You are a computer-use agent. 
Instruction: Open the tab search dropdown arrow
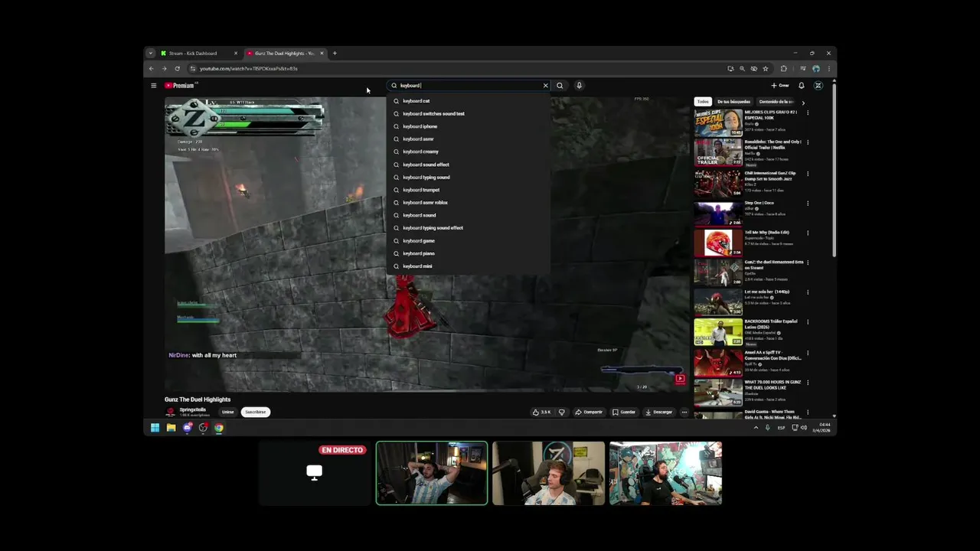(151, 54)
